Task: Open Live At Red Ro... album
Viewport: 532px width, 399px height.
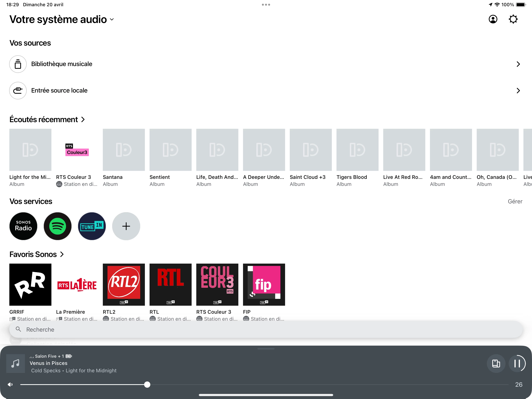Action: coord(404,150)
